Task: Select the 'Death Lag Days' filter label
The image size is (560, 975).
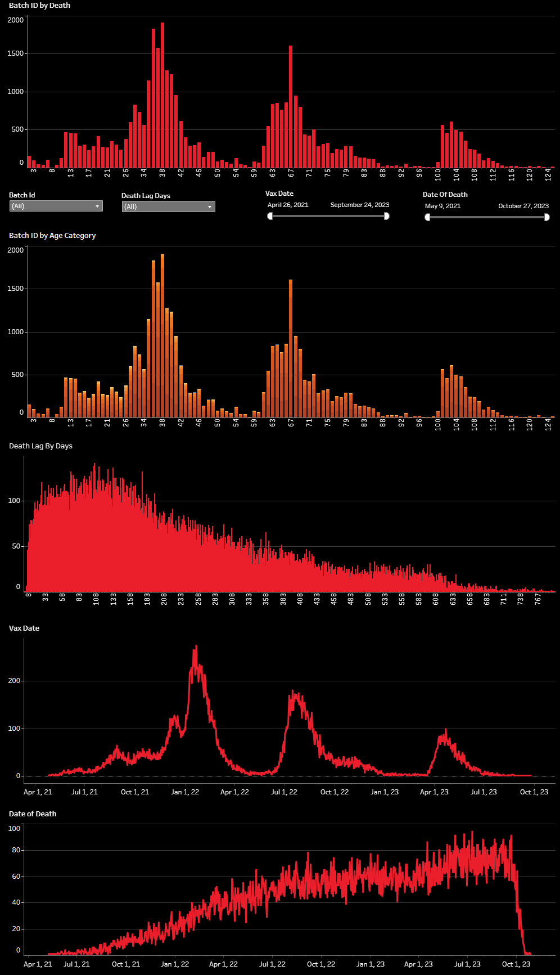Action: click(x=146, y=195)
